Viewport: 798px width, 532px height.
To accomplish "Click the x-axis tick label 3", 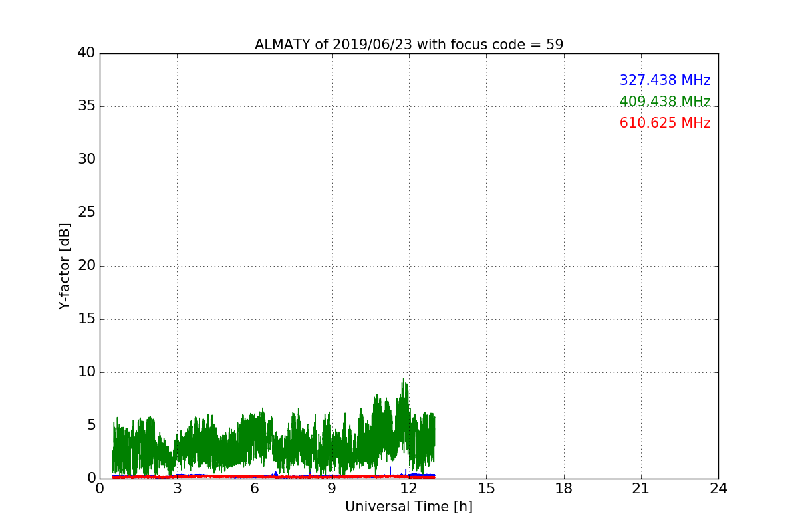I will pyautogui.click(x=177, y=489).
